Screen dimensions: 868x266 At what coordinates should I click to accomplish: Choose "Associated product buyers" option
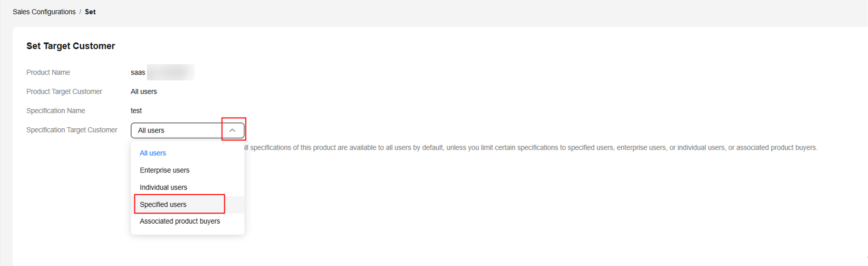[180, 221]
